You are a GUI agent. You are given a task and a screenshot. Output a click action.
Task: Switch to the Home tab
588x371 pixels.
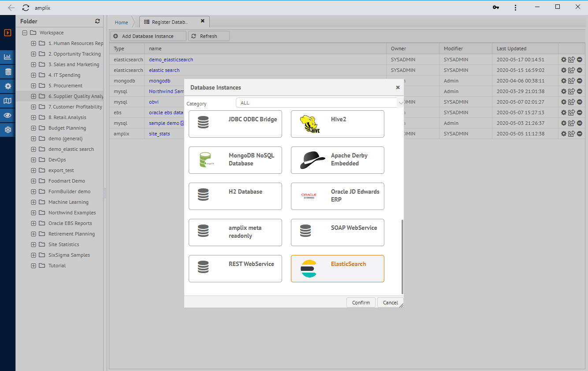[x=121, y=22]
